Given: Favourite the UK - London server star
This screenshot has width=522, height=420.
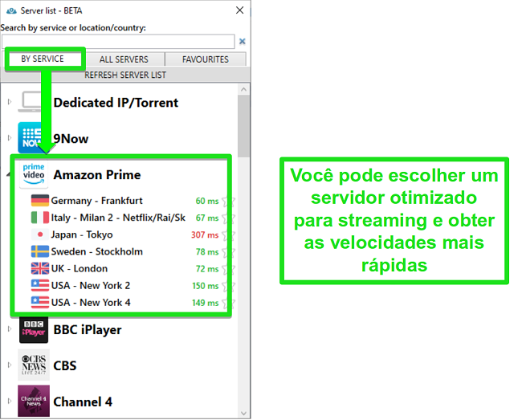Looking at the screenshot, I should (228, 269).
